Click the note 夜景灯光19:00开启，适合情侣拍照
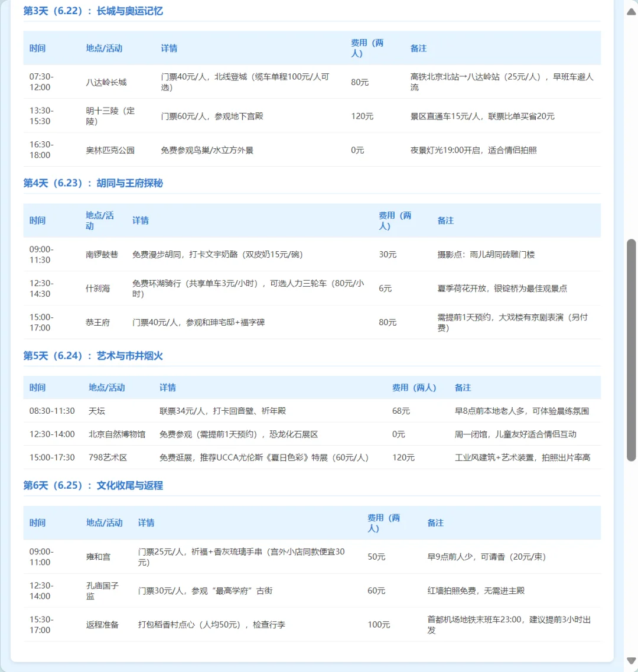Screen dimensions: 638x672 473,150
